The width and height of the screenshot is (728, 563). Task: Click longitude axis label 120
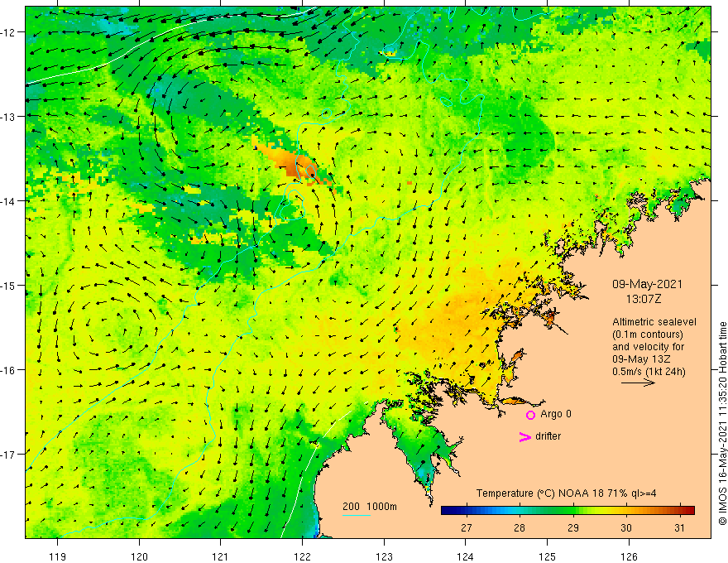[x=139, y=556]
